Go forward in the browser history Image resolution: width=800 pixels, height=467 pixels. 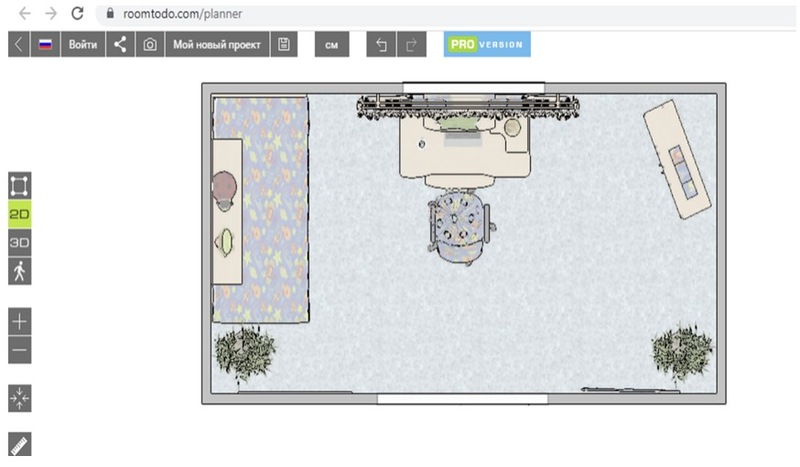point(51,14)
